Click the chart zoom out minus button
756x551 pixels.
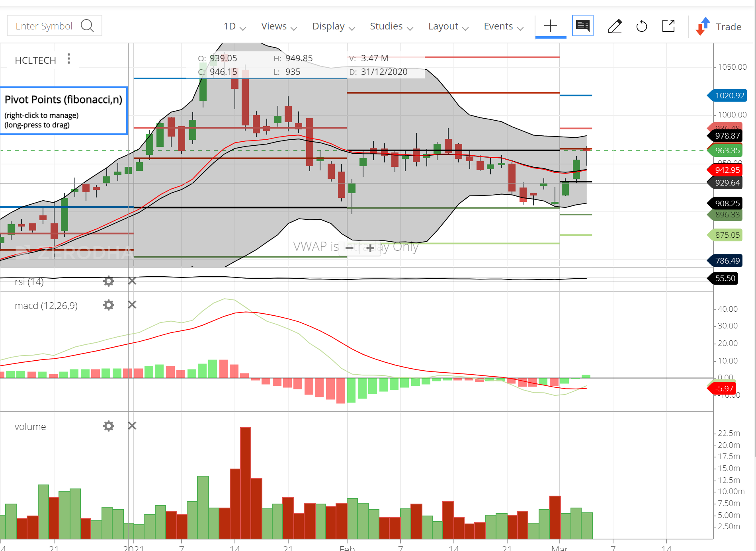tap(350, 248)
